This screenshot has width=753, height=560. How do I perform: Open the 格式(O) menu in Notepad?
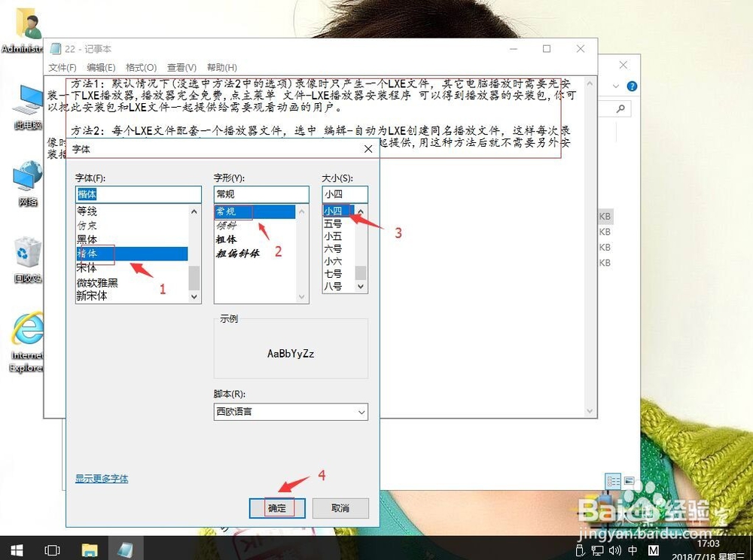coord(142,67)
